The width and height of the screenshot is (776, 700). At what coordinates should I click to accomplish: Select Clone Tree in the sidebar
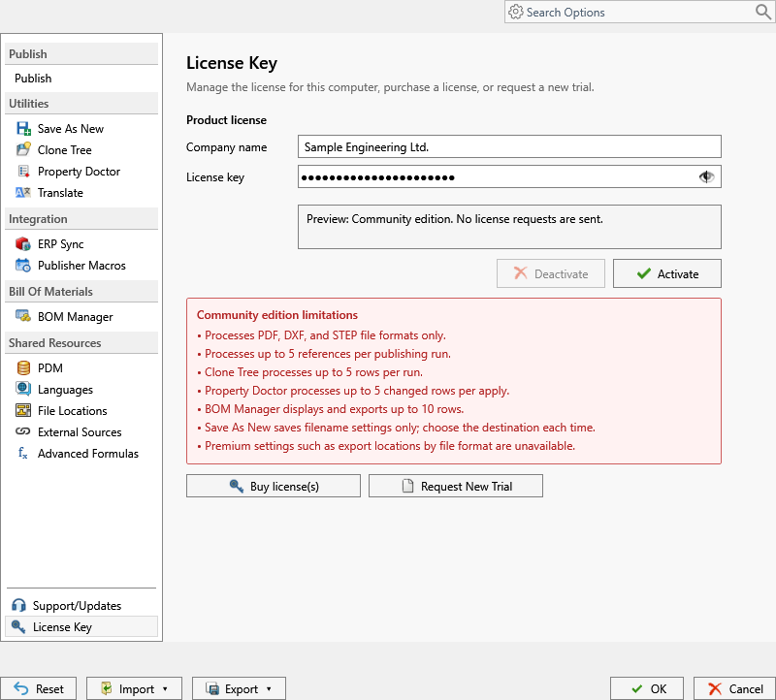(81, 150)
